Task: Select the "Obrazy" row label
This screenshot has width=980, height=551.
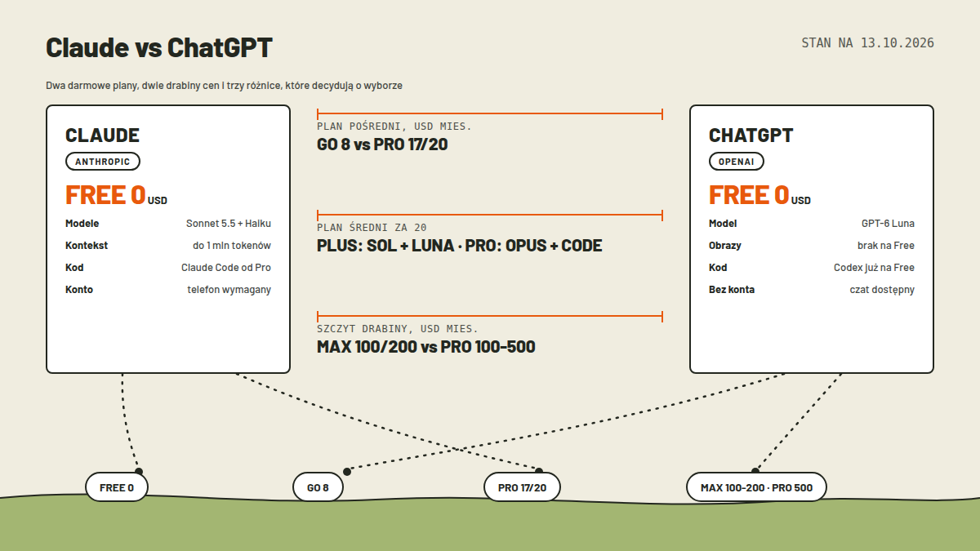Action: pos(725,246)
